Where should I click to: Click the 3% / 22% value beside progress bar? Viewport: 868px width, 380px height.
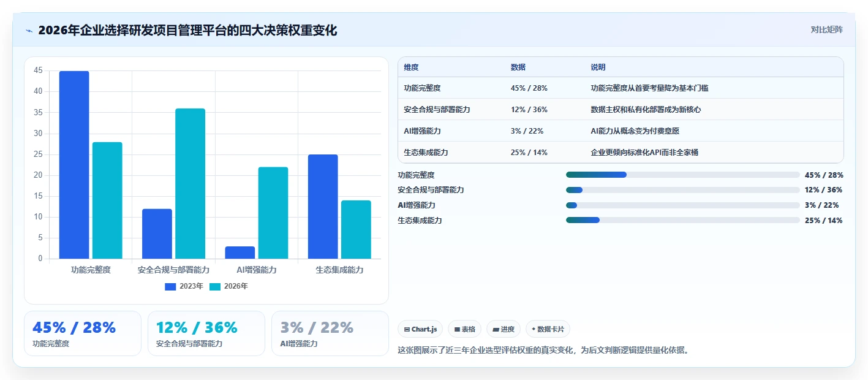coord(822,205)
